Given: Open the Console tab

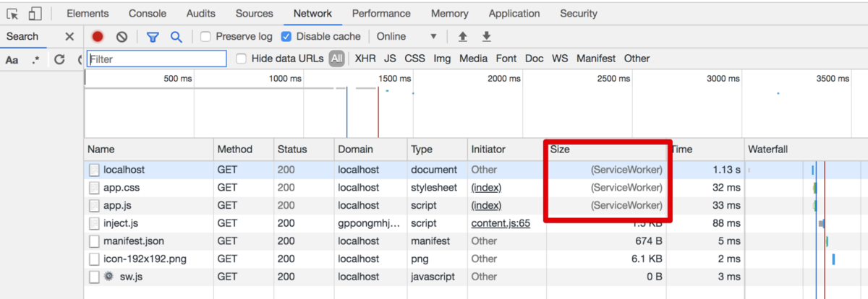Looking at the screenshot, I should tap(148, 14).
